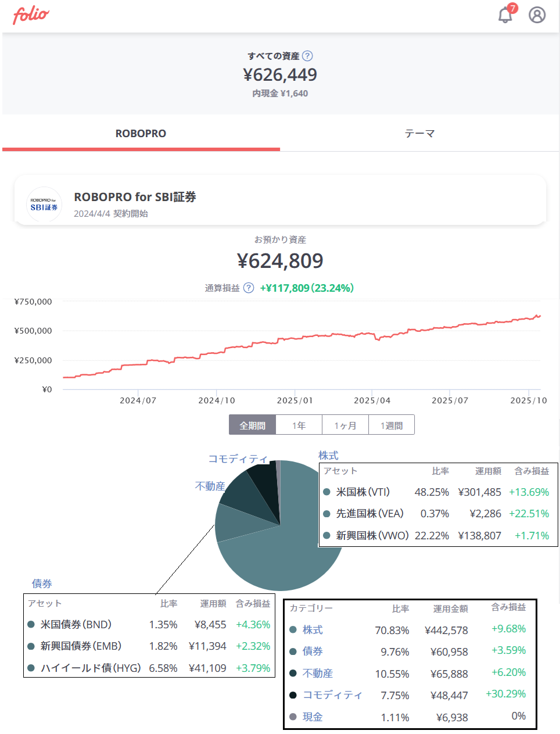This screenshot has height=734, width=560.
Task: Open ROBOPRO for SBI証券 card title
Action: coord(135,197)
